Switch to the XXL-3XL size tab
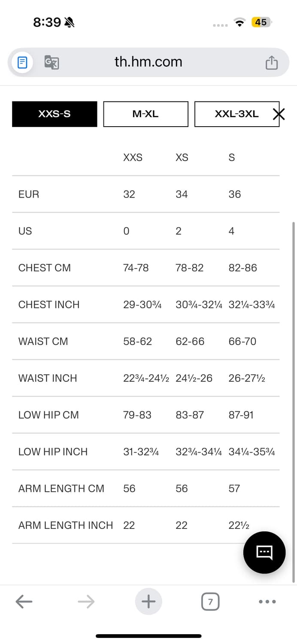This screenshot has width=297, height=644. [236, 114]
